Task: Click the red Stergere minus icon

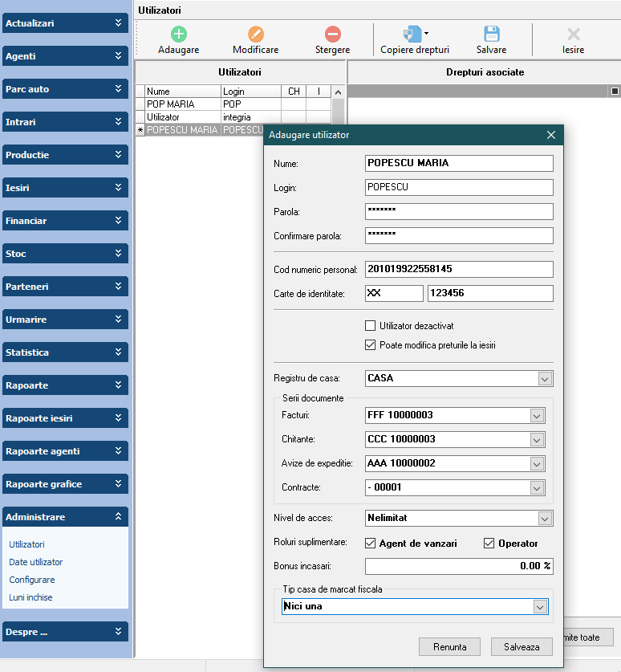Action: [332, 35]
